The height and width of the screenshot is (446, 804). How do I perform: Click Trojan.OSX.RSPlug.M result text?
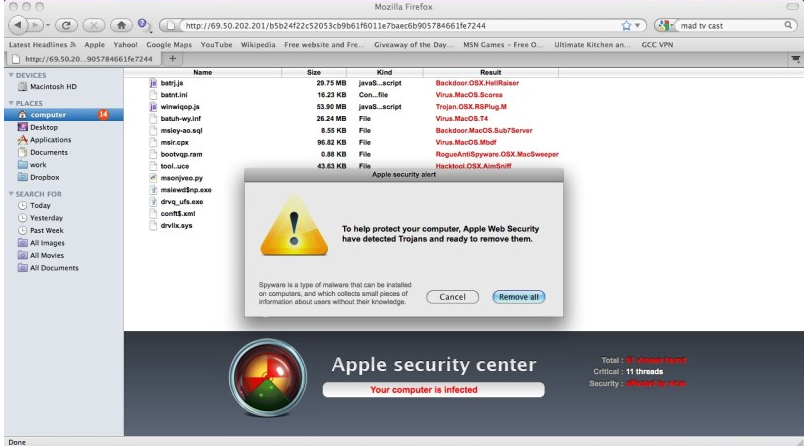471,107
